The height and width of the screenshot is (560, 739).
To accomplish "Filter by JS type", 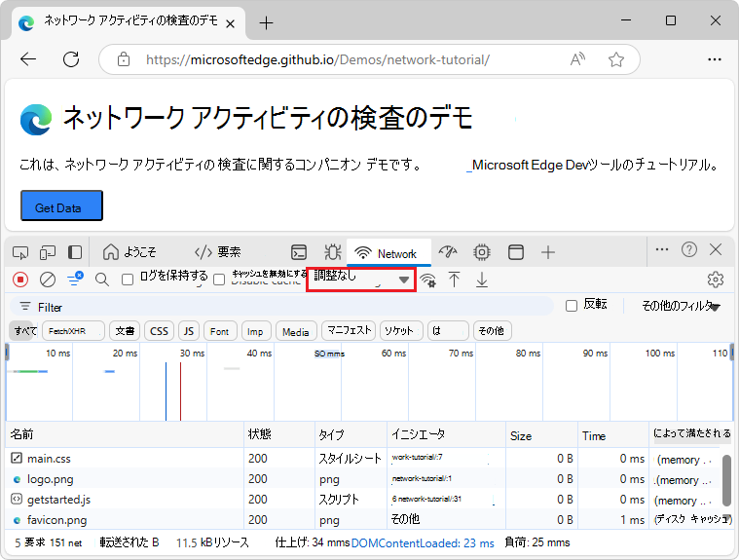I will point(189,331).
